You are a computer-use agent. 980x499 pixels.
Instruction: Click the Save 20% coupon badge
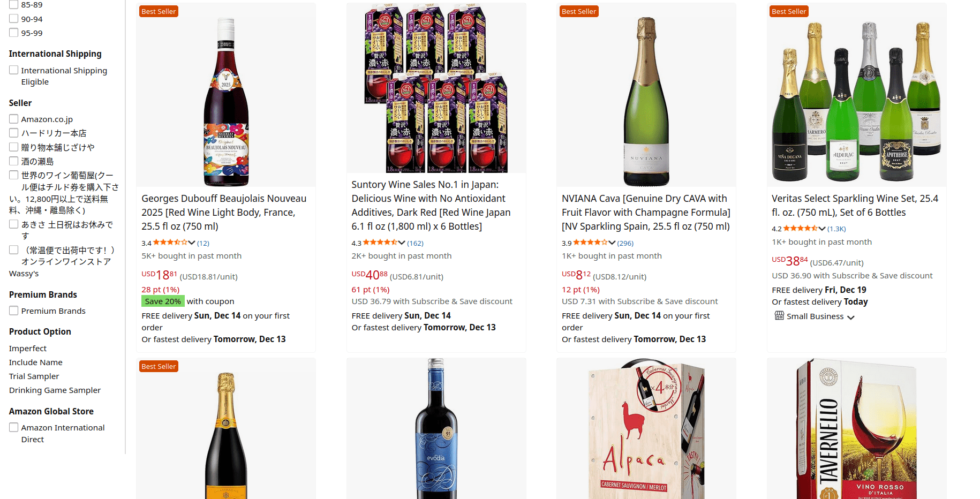point(163,301)
